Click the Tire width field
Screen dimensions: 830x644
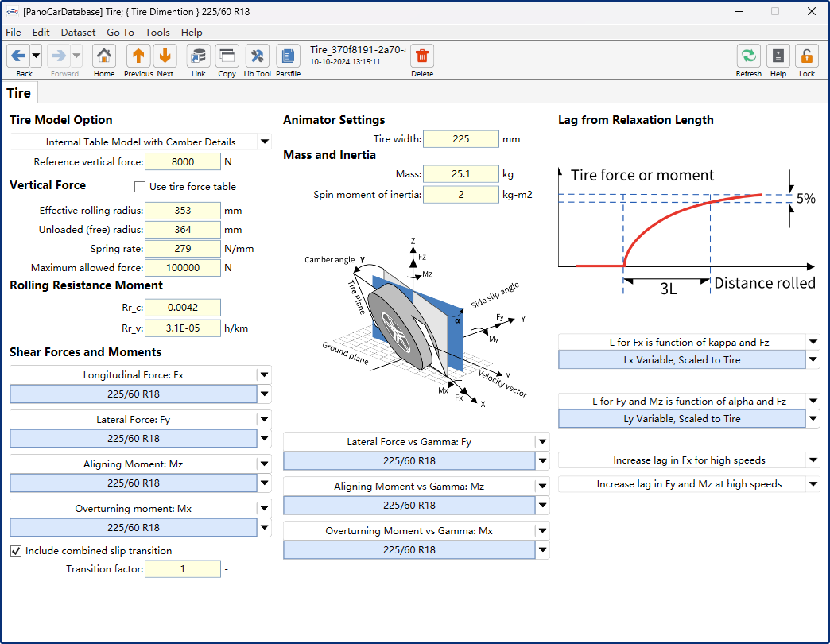tap(460, 138)
